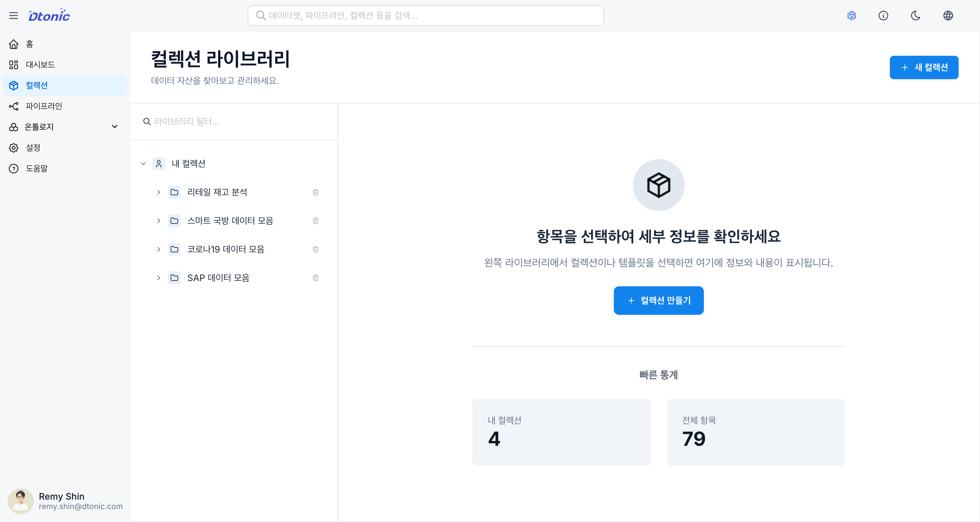Delete the SAP 데이터 모음 collection via trash icon
Screen dimensions: 980x522
(315, 278)
